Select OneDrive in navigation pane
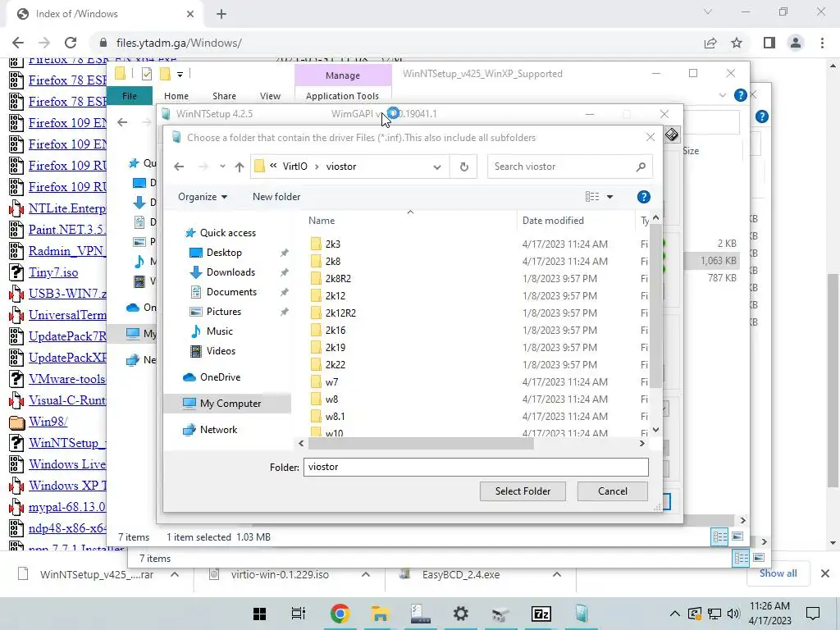Viewport: 840px width, 630px height. (220, 377)
